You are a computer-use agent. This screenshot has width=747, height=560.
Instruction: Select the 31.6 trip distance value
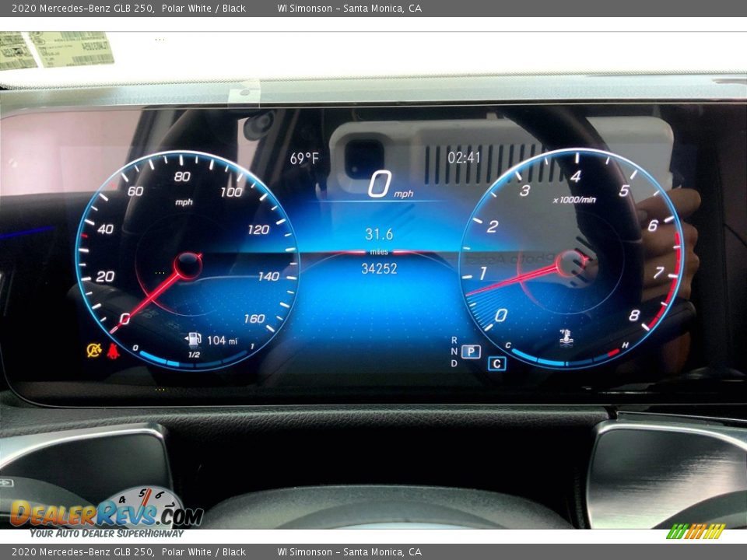click(x=379, y=234)
